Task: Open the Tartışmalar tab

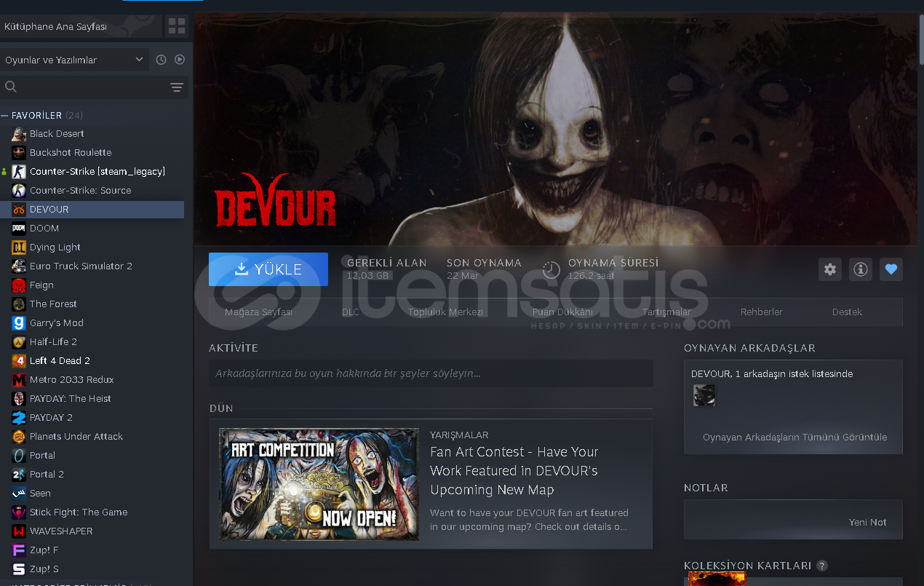Action: 666,312
